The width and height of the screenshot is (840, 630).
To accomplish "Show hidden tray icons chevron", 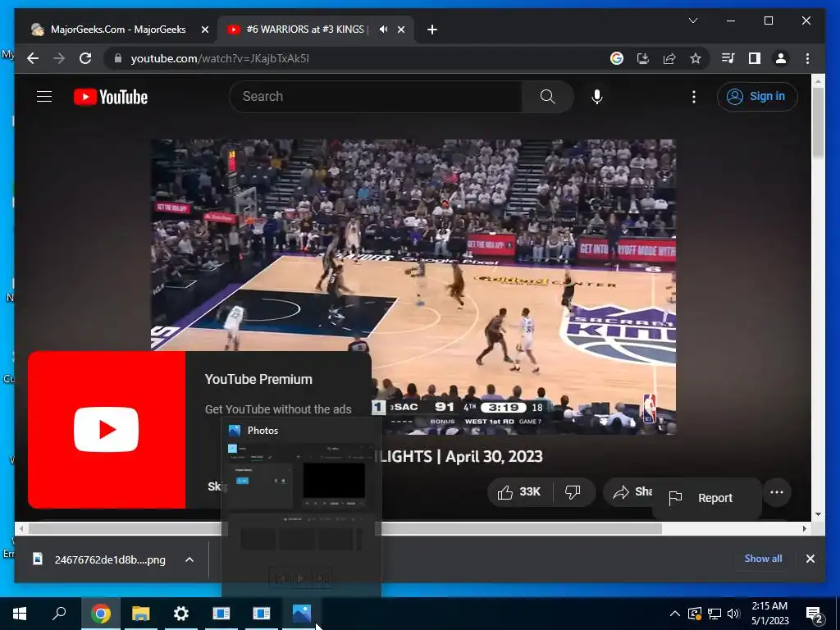I will (x=675, y=614).
